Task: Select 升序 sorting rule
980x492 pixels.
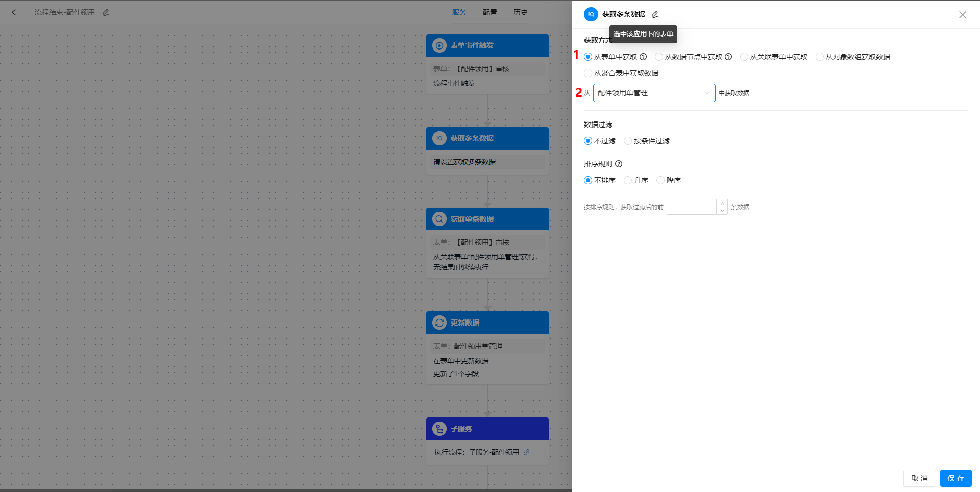Action: coord(627,180)
